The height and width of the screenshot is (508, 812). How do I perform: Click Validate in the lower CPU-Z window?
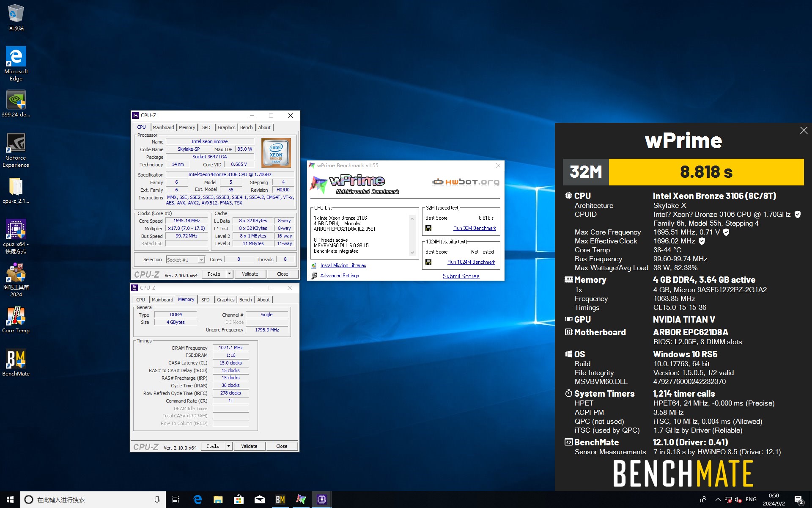pyautogui.click(x=249, y=446)
